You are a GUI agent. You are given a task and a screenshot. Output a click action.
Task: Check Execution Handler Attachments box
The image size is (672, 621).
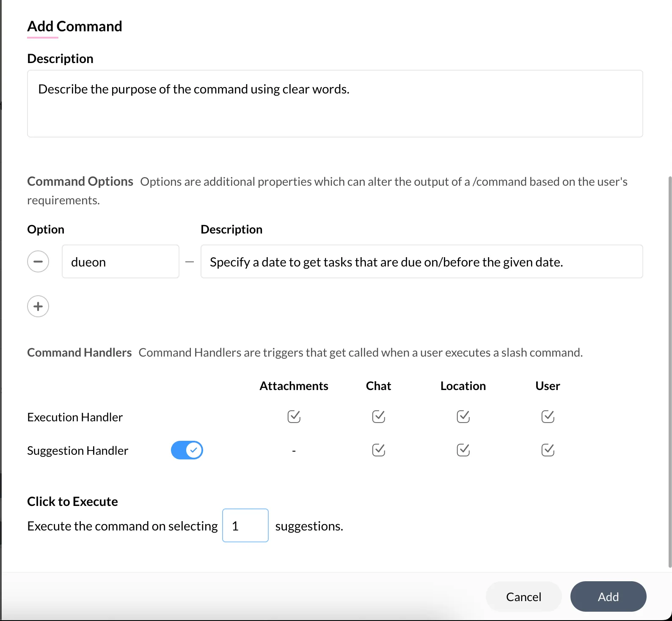(x=294, y=417)
